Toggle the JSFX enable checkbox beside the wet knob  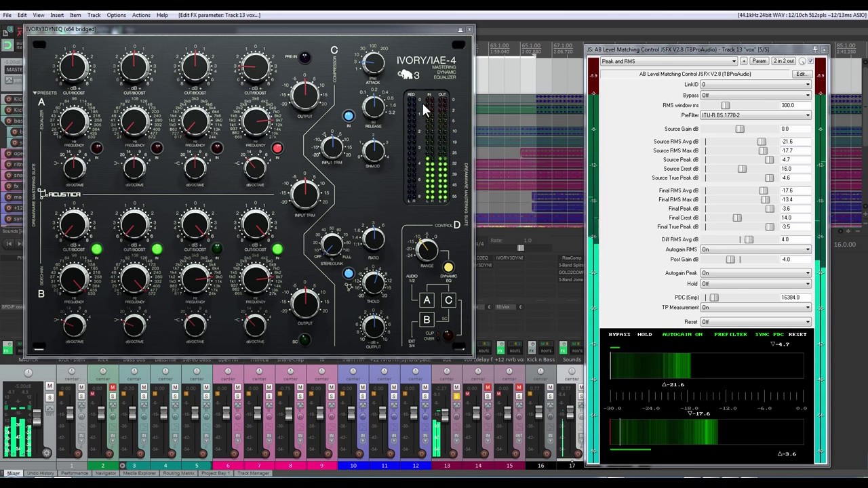810,61
